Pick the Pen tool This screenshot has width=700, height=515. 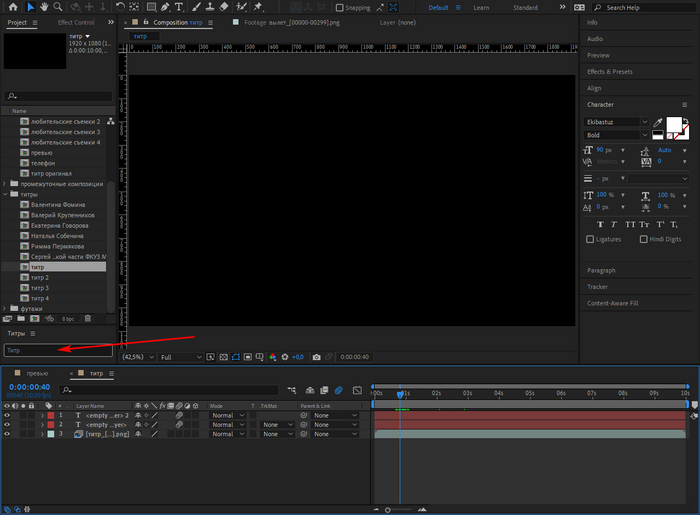(x=163, y=7)
